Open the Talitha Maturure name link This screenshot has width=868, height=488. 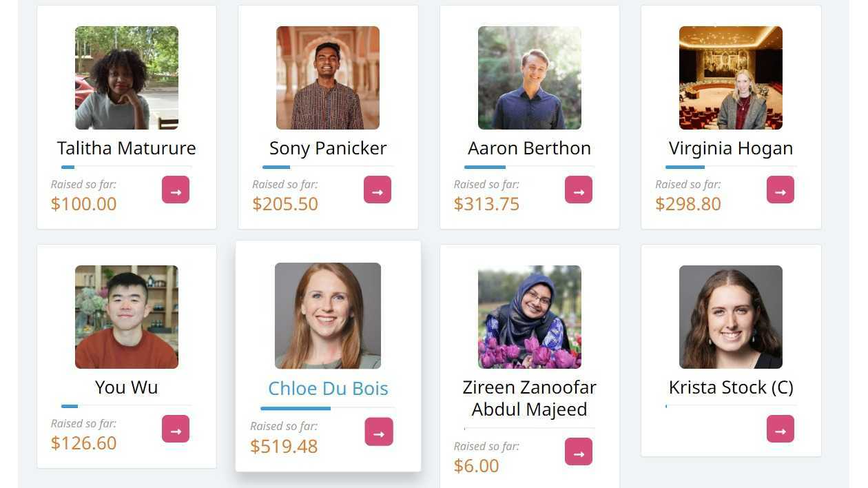coord(127,148)
